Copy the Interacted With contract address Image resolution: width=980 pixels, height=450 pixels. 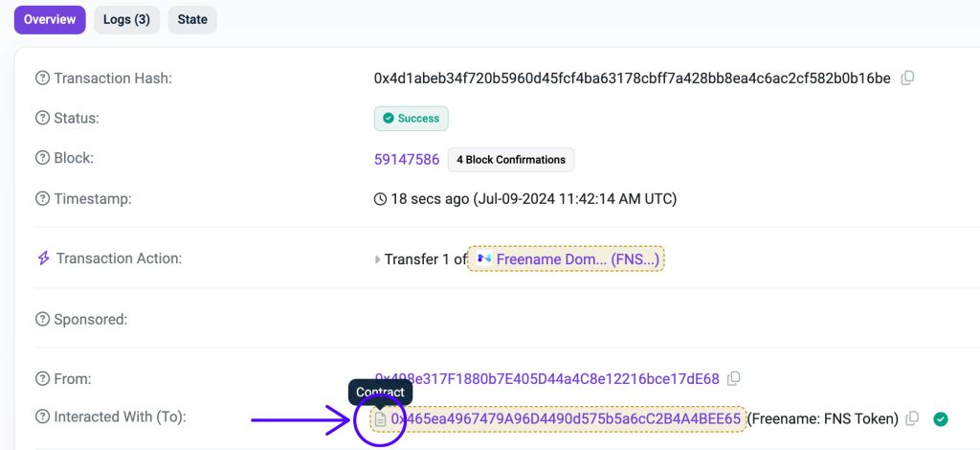[912, 418]
